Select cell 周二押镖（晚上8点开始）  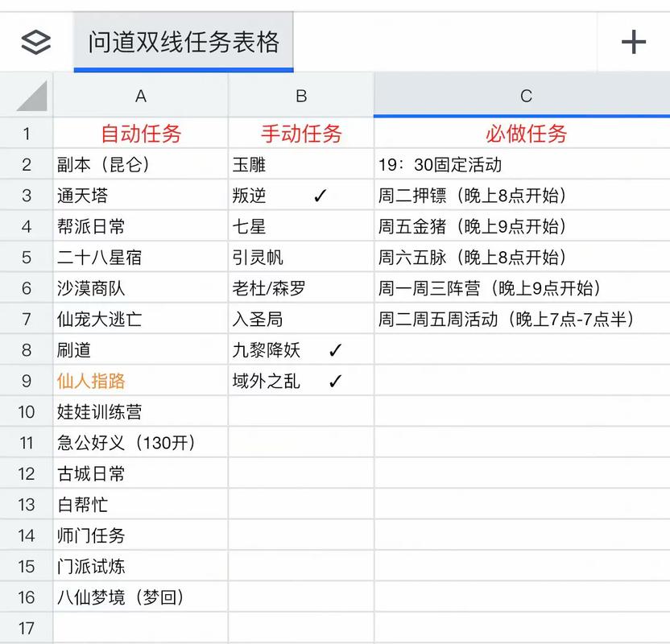(x=522, y=196)
